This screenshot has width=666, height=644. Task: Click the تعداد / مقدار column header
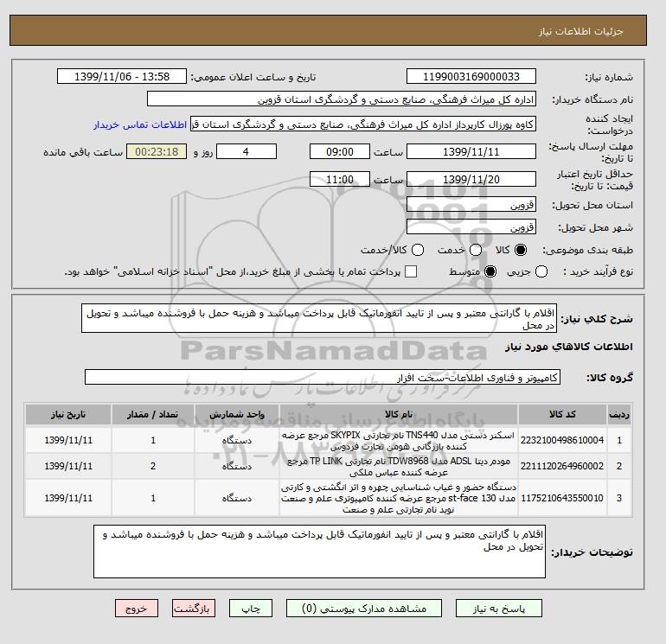(x=153, y=415)
